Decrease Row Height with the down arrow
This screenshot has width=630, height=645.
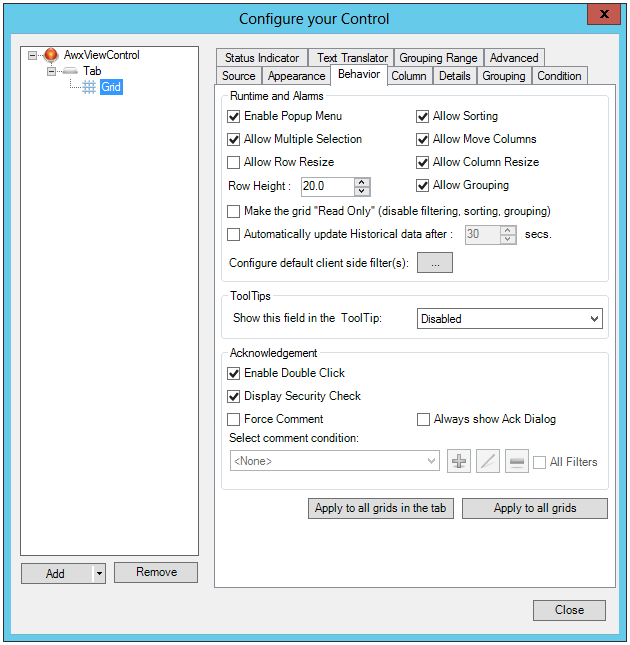[362, 191]
